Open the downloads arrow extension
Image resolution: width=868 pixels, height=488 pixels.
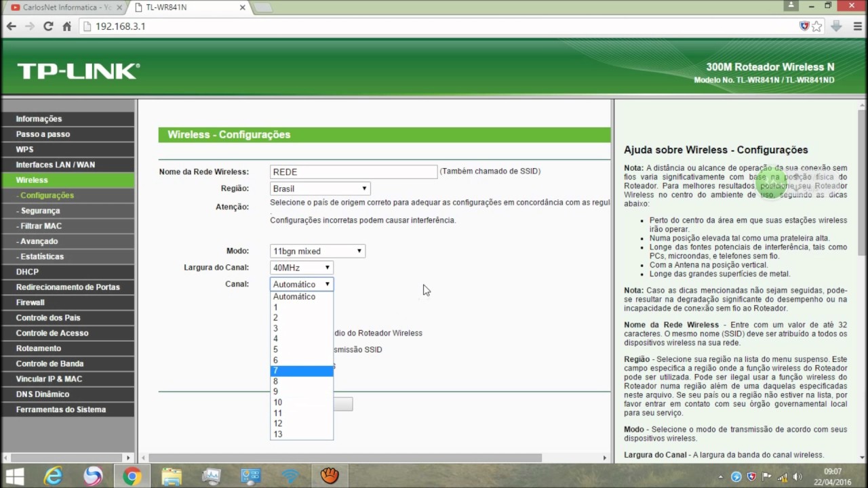click(x=836, y=26)
